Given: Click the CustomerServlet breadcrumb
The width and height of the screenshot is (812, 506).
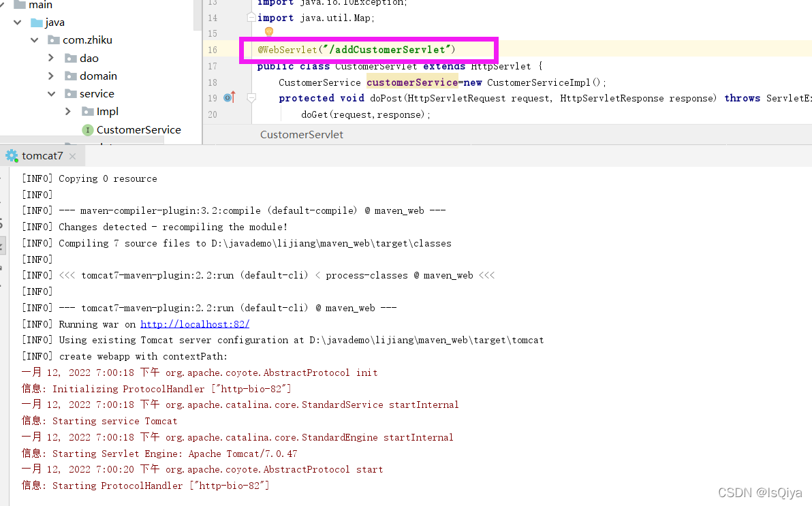Looking at the screenshot, I should [301, 135].
